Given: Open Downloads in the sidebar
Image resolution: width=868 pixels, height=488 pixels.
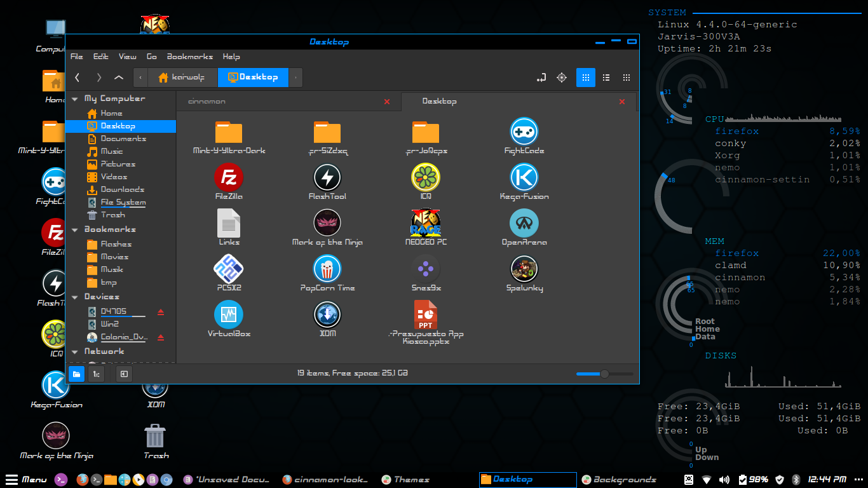Looking at the screenshot, I should click(122, 189).
